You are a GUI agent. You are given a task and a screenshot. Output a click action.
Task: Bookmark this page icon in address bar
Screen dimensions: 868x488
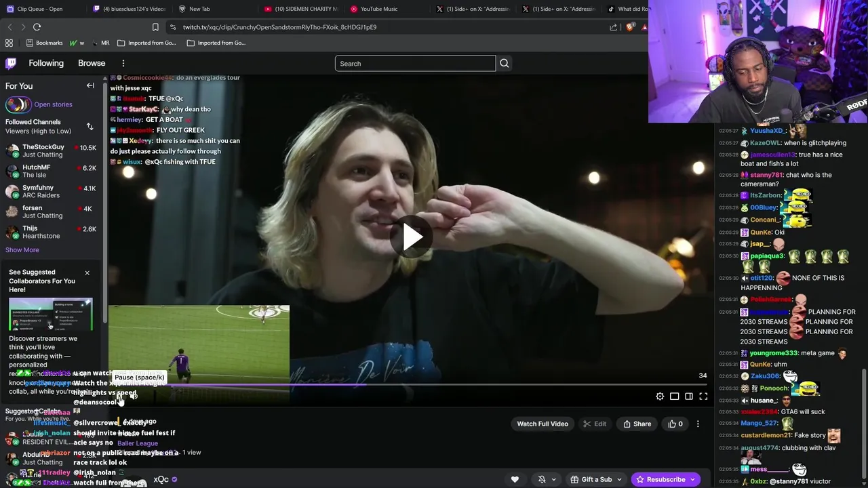pos(155,27)
